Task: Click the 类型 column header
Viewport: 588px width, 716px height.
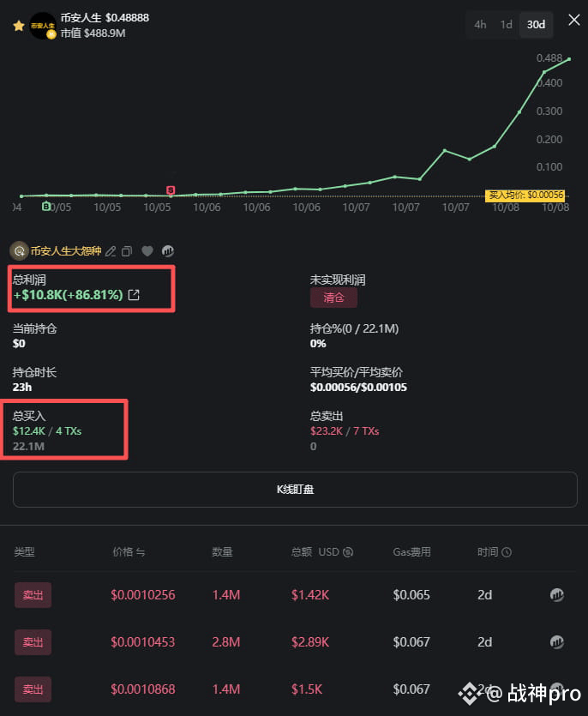Action: click(x=24, y=552)
